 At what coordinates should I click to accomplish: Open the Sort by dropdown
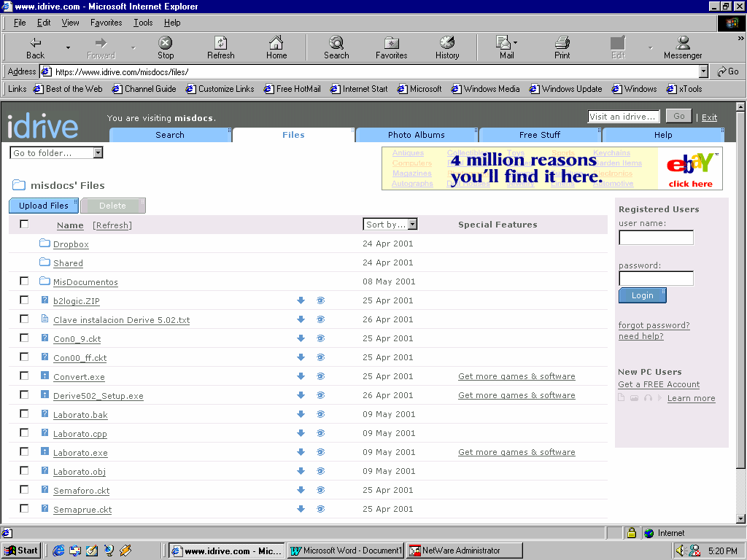coord(412,225)
